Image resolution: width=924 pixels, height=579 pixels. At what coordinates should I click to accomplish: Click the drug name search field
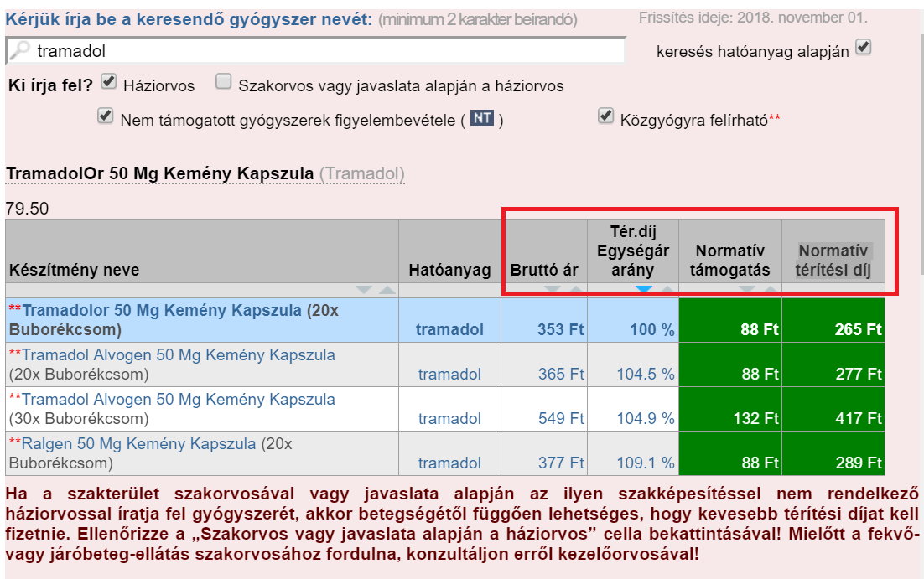coord(315,50)
